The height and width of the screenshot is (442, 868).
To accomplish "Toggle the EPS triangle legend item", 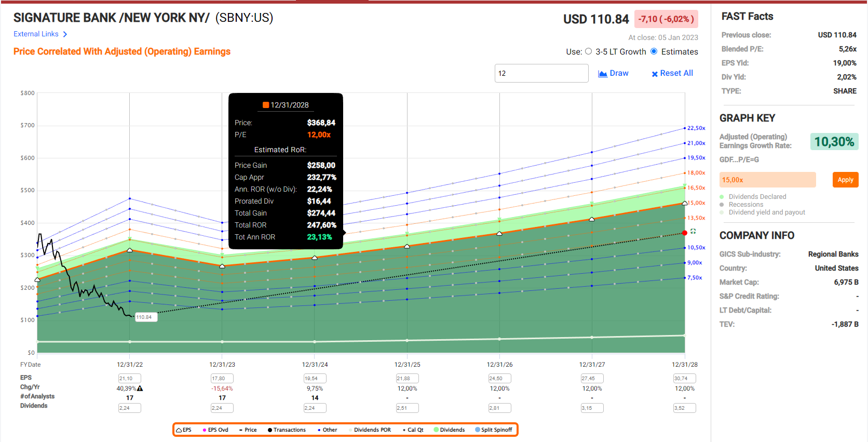I will 179,430.
